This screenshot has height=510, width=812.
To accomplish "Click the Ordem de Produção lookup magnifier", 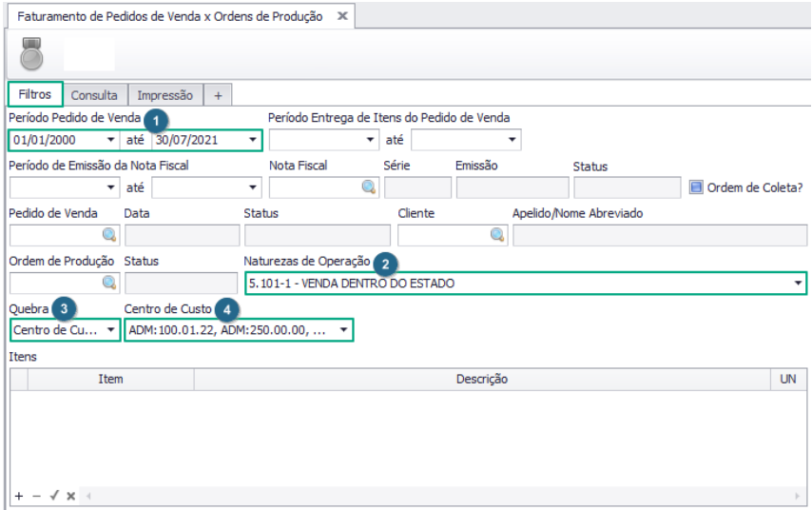I will pos(108,283).
